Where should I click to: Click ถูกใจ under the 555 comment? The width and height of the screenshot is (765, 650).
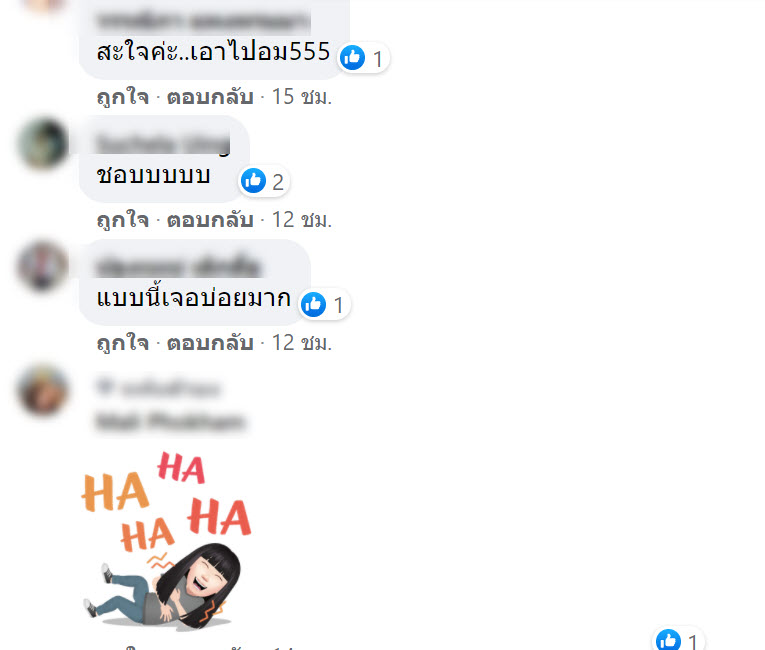[123, 97]
